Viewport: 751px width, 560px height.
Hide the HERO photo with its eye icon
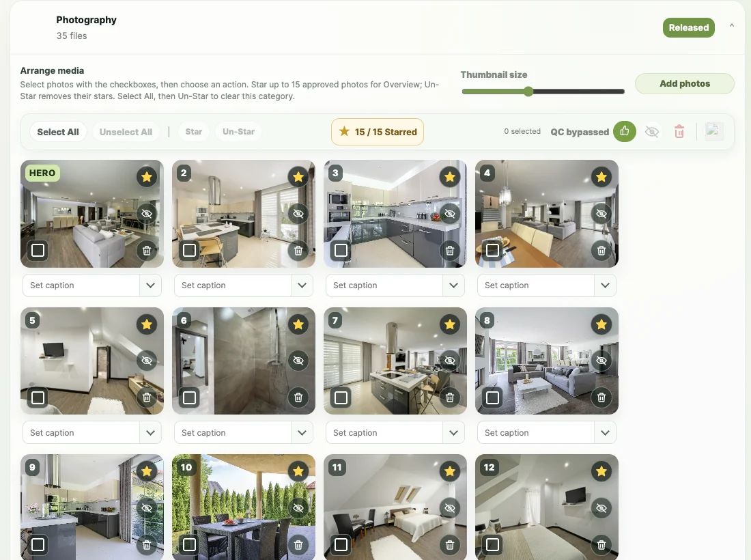(x=147, y=214)
